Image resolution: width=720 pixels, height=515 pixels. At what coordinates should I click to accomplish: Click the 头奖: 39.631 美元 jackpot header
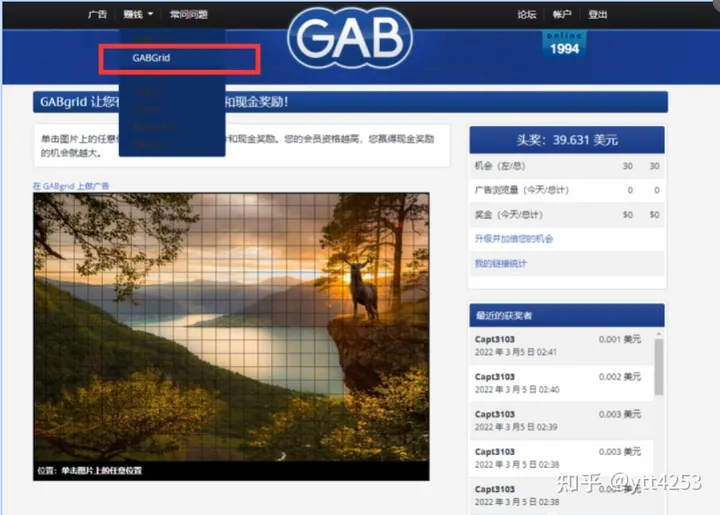click(x=567, y=140)
